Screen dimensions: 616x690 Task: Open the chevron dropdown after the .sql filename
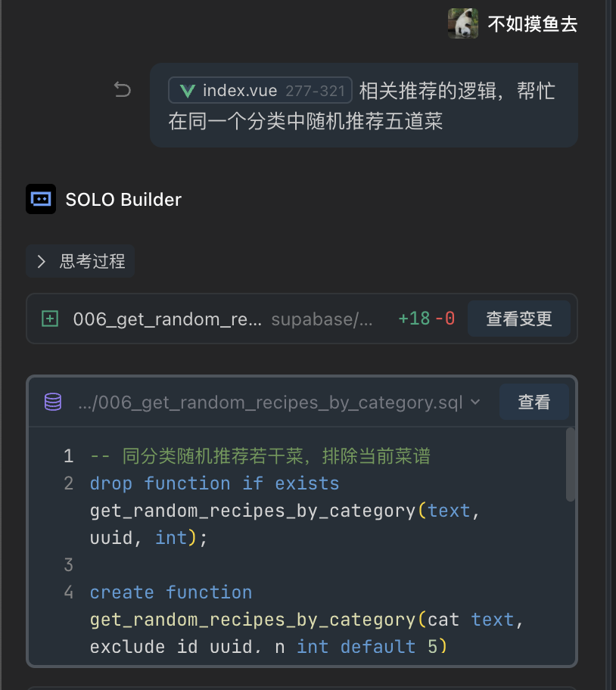[475, 402]
